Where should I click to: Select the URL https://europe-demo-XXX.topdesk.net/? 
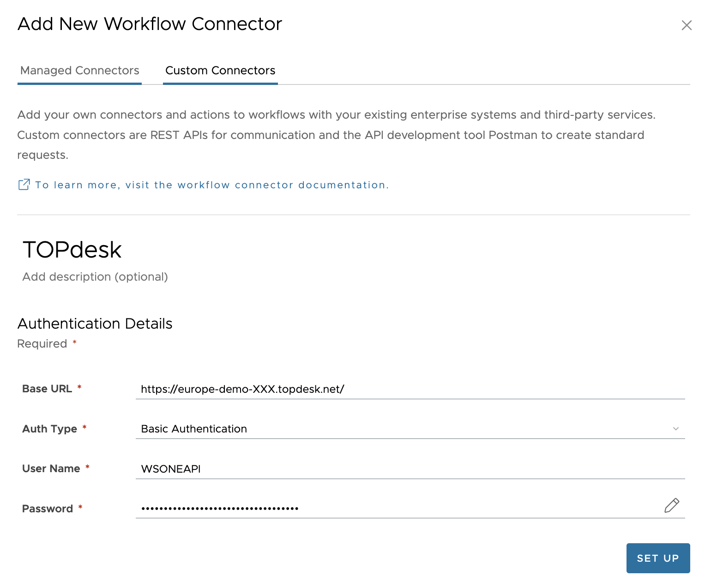(242, 389)
